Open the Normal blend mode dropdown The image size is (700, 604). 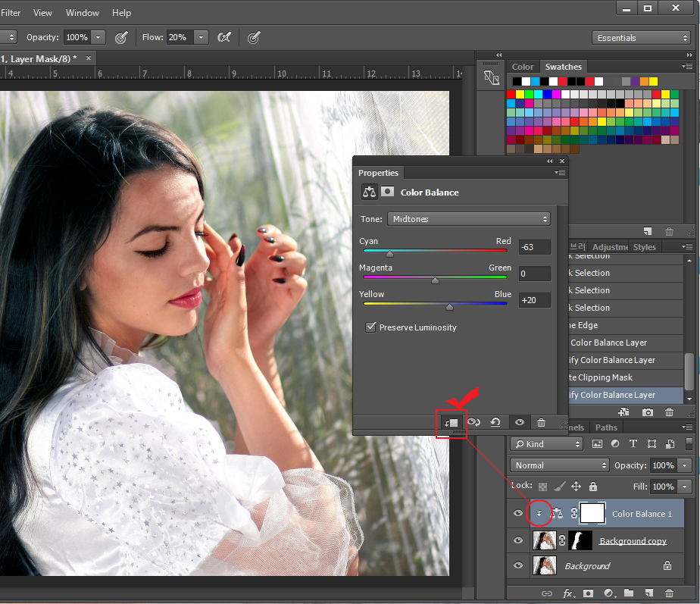(x=559, y=465)
